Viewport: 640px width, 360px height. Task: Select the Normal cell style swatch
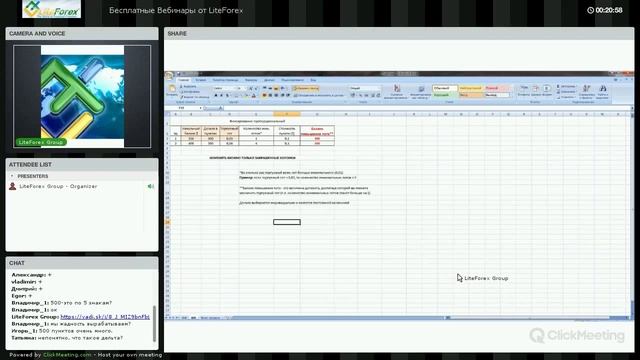coord(445,88)
